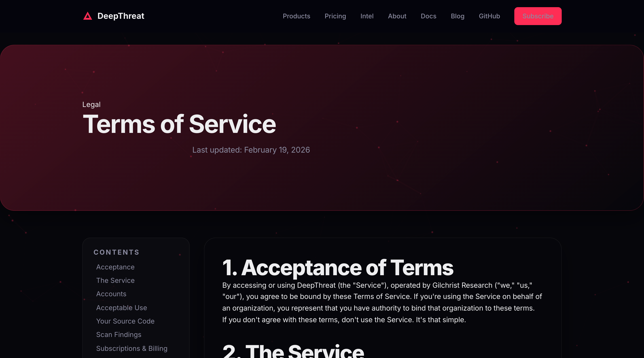
Task: Go to the Pricing page
Action: (x=335, y=16)
